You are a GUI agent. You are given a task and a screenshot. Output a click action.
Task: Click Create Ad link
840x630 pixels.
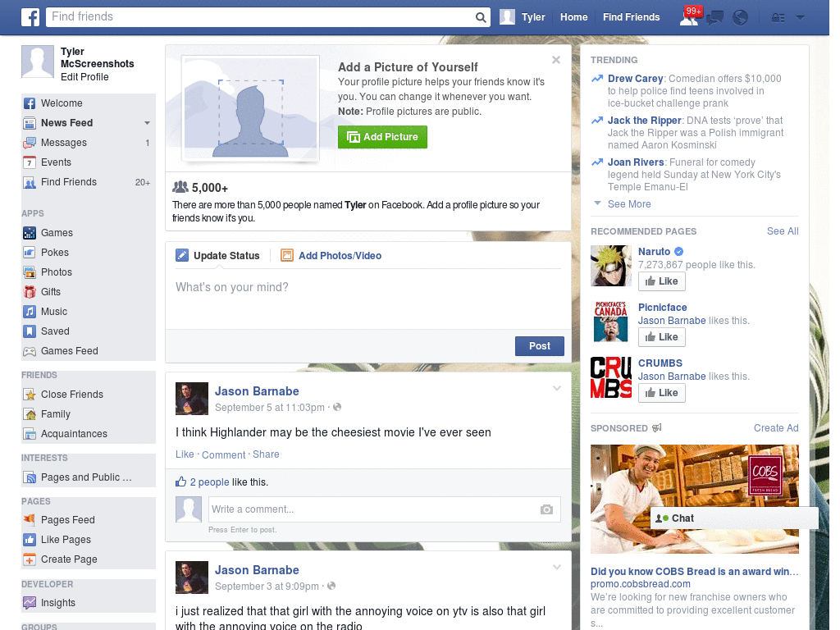pyautogui.click(x=776, y=428)
